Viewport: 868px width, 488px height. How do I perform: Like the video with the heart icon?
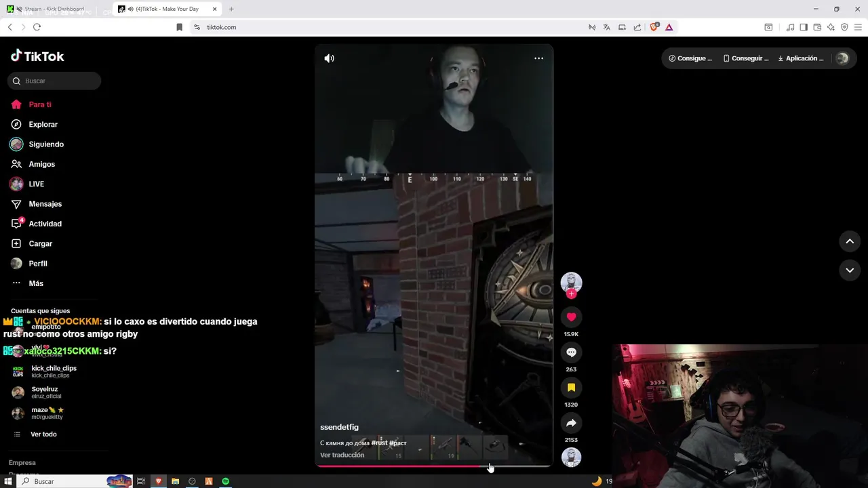pos(571,317)
